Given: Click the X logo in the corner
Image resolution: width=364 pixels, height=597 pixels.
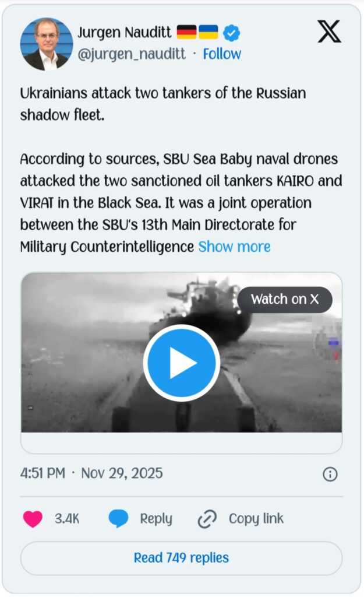Looking at the screenshot, I should click(x=329, y=31).
